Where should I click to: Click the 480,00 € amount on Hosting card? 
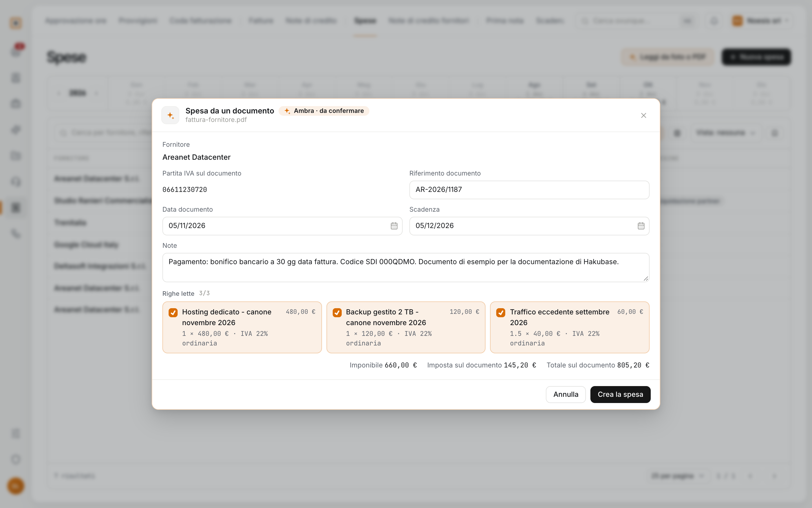[300, 312]
